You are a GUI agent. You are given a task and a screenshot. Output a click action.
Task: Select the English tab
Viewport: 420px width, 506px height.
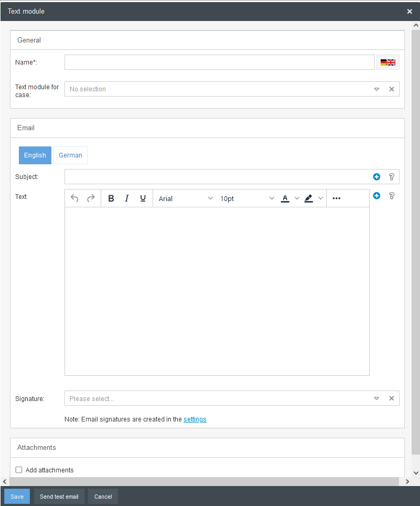point(35,155)
